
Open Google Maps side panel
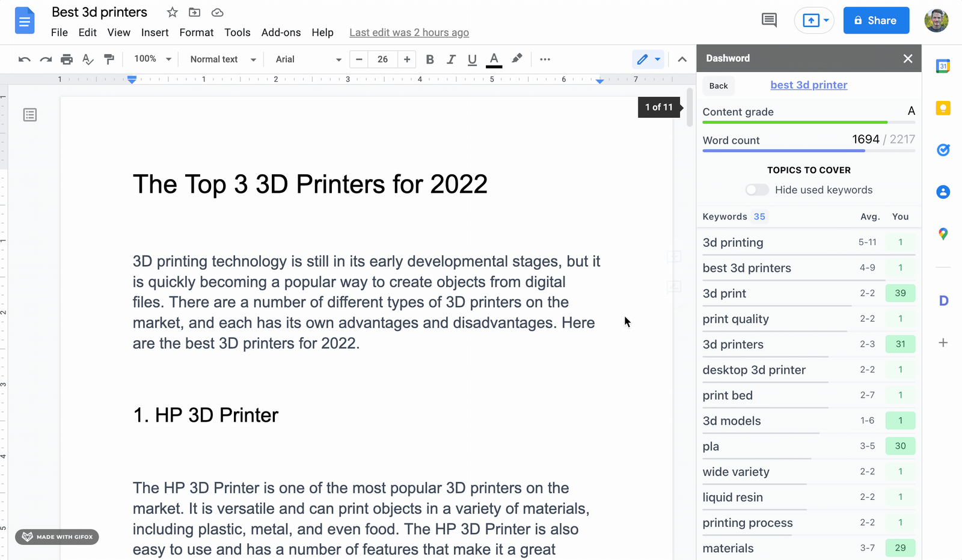pyautogui.click(x=943, y=234)
